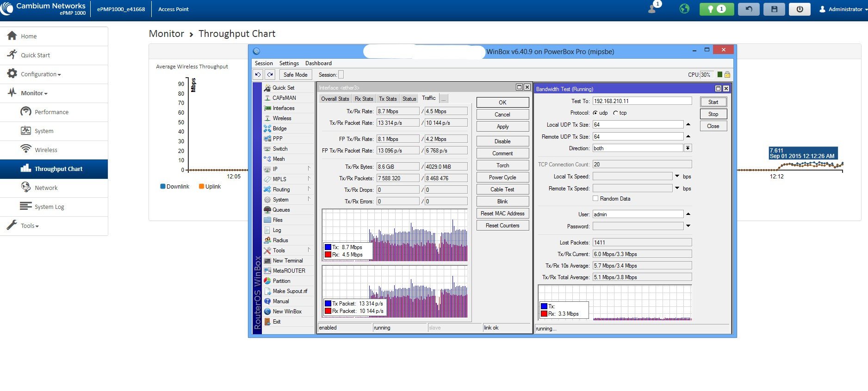Switch to Status tab
This screenshot has height=391, width=868.
coord(409,99)
